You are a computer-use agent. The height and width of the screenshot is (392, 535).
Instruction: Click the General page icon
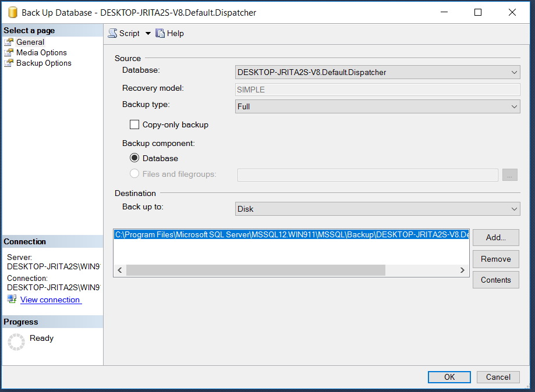pyautogui.click(x=9, y=42)
